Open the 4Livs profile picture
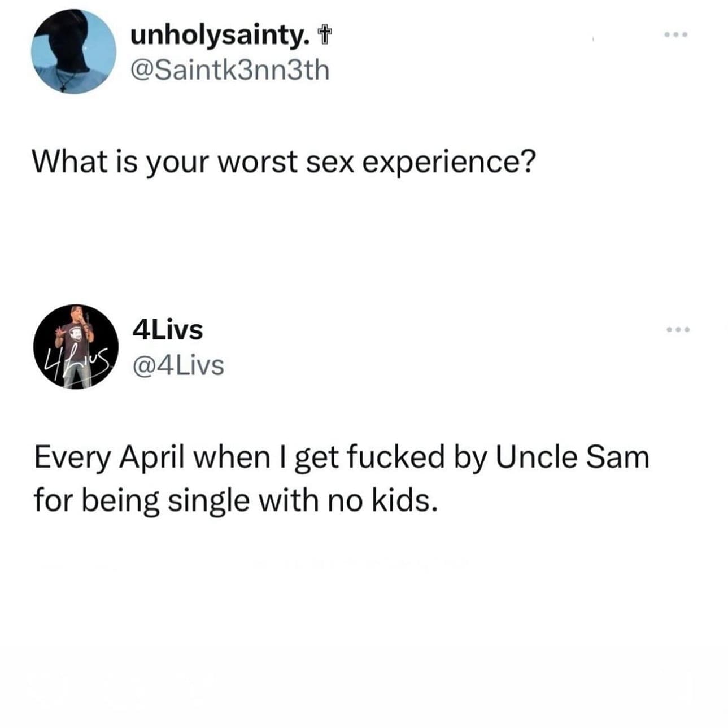 76,346
